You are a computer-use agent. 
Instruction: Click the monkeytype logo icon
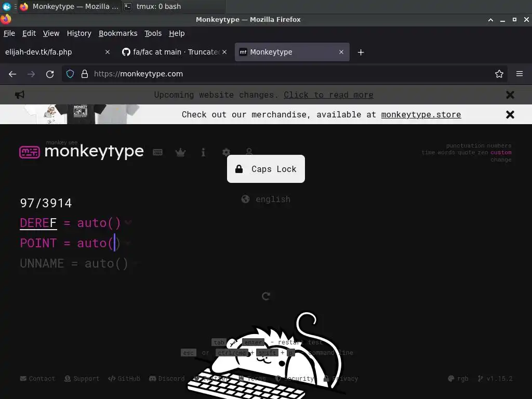(30, 152)
